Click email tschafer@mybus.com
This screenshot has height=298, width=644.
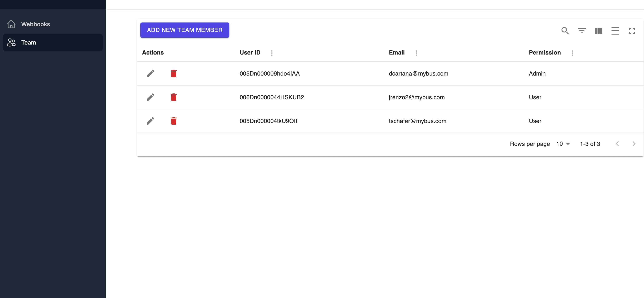pyautogui.click(x=417, y=121)
